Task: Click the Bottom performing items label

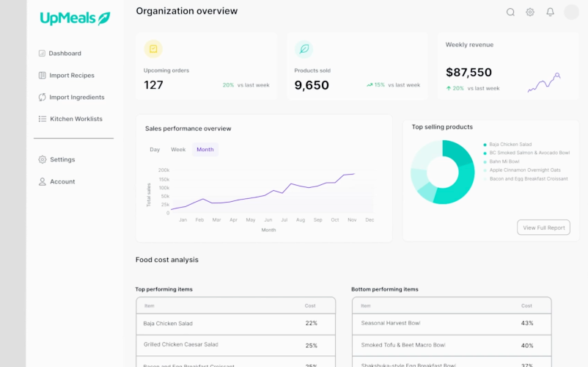Action: tap(385, 289)
